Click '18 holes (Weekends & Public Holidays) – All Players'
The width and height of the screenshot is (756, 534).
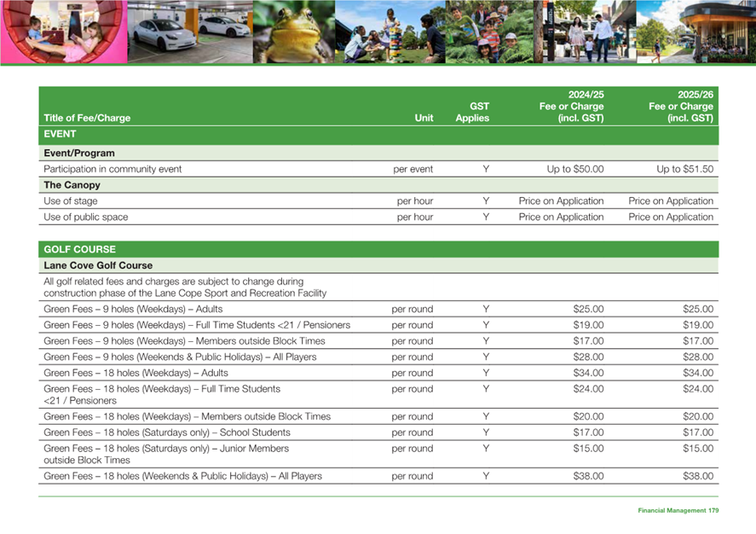(182, 476)
